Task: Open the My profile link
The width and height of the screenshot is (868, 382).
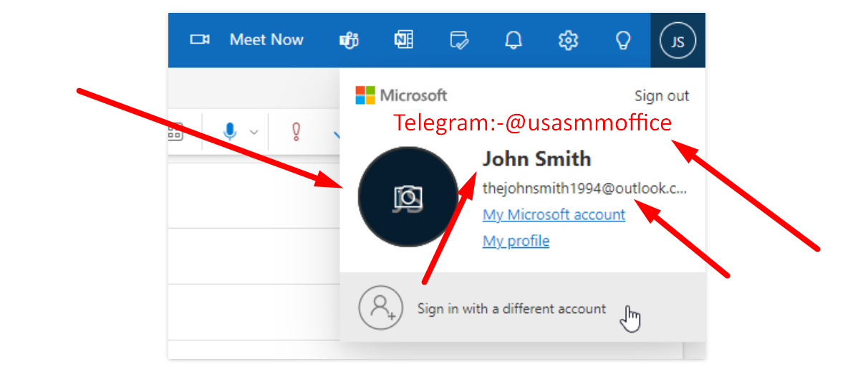Action: 516,241
